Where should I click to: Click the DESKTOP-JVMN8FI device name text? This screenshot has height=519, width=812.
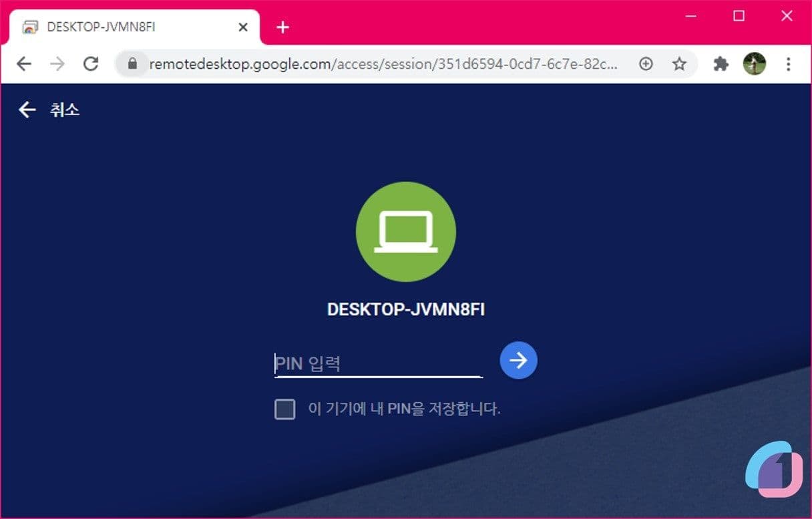(x=406, y=310)
